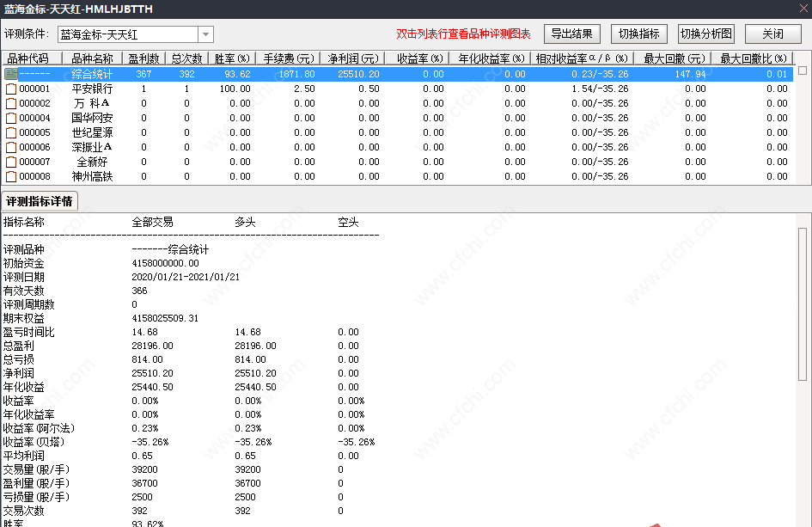Click the document icon for 000006 深振业A
The height and width of the screenshot is (527, 812).
[x=11, y=147]
